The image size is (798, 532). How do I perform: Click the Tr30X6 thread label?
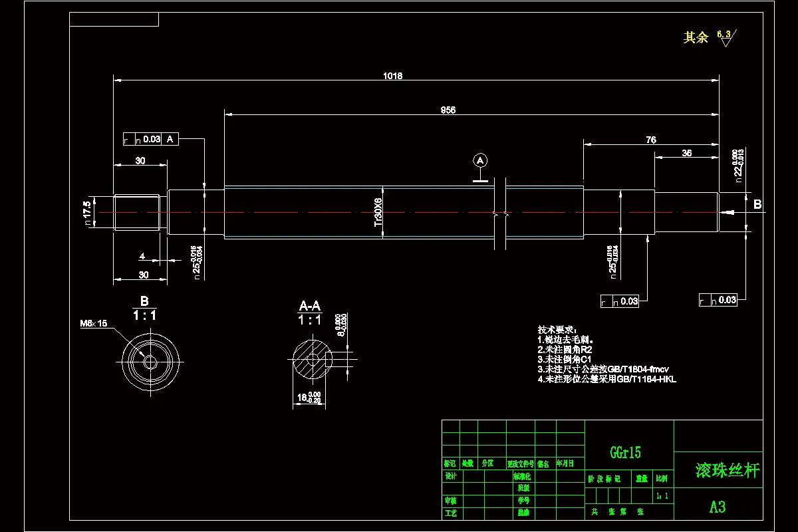click(x=378, y=212)
